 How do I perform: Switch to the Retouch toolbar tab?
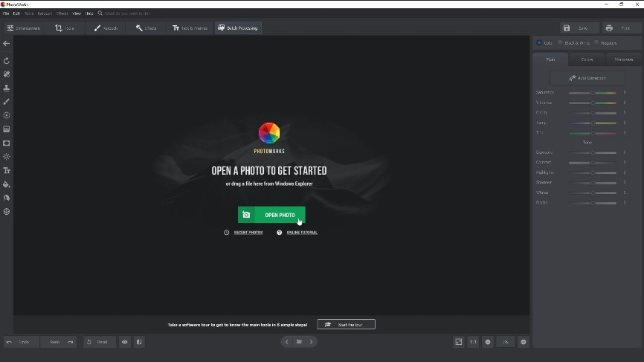[x=106, y=28]
